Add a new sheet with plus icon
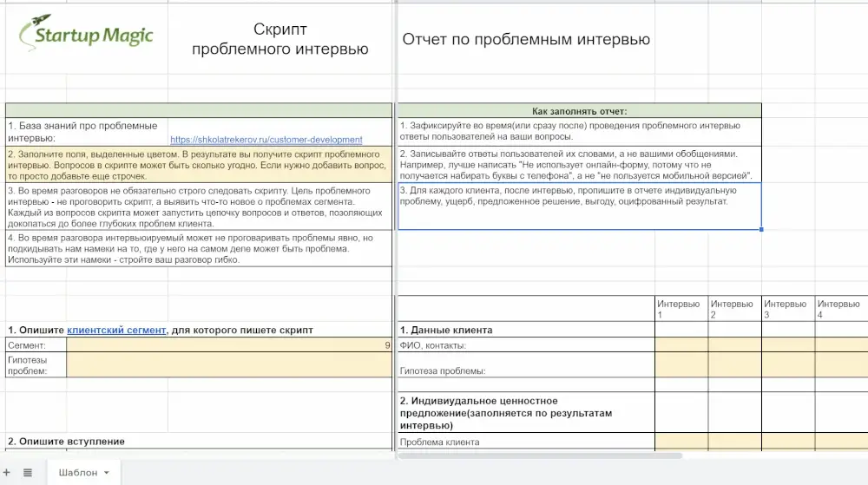 (x=7, y=472)
